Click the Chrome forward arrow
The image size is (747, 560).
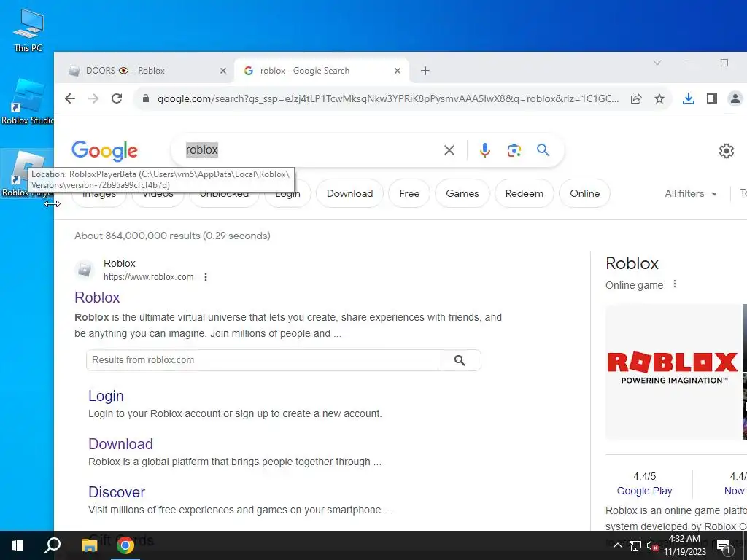click(x=93, y=98)
